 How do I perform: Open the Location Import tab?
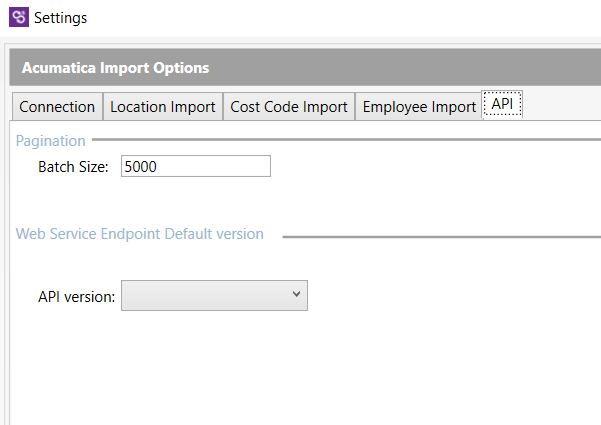[x=163, y=107]
